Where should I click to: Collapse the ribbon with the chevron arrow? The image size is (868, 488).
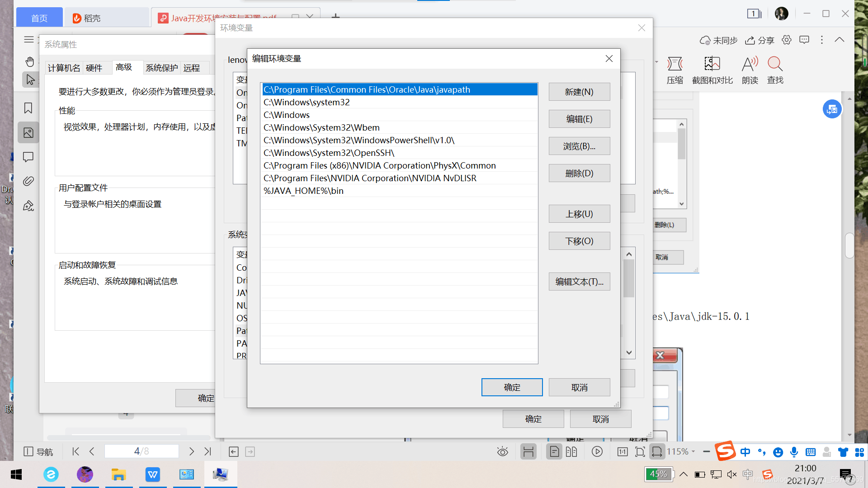coord(839,40)
